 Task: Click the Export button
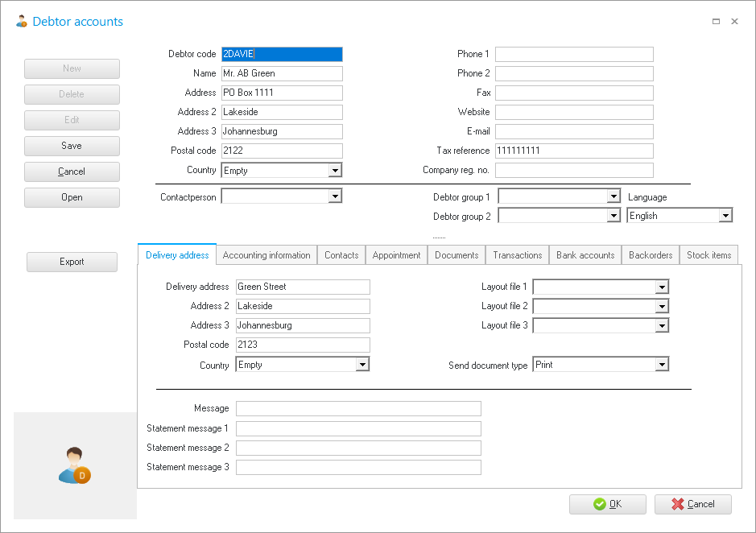click(x=72, y=262)
